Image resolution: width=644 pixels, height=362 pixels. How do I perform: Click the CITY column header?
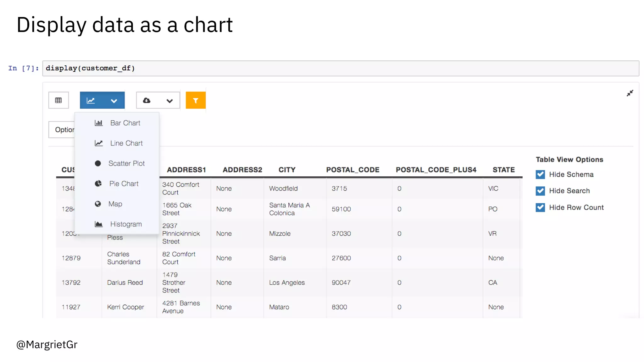coord(287,170)
